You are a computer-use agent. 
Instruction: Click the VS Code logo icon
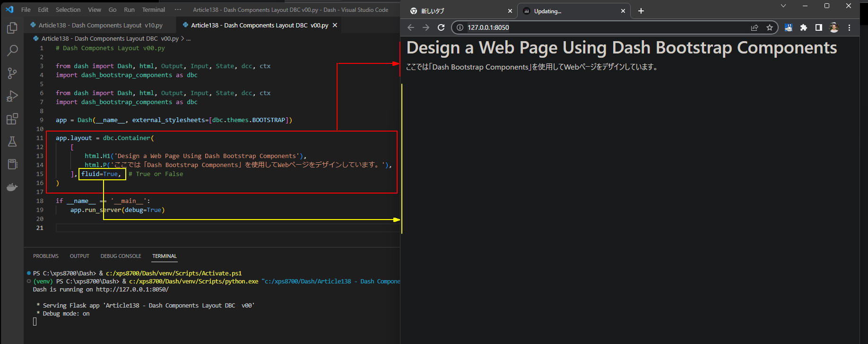pyautogui.click(x=9, y=9)
